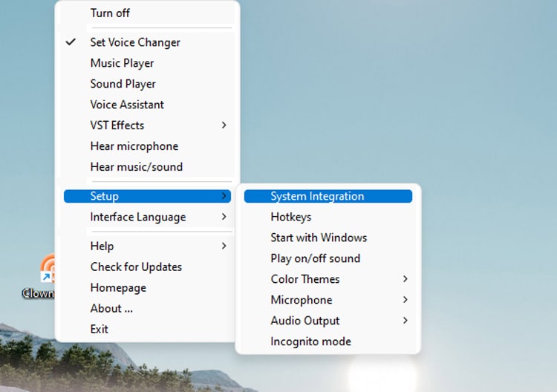
Task: Choose Check for Updates
Action: pyautogui.click(x=147, y=267)
